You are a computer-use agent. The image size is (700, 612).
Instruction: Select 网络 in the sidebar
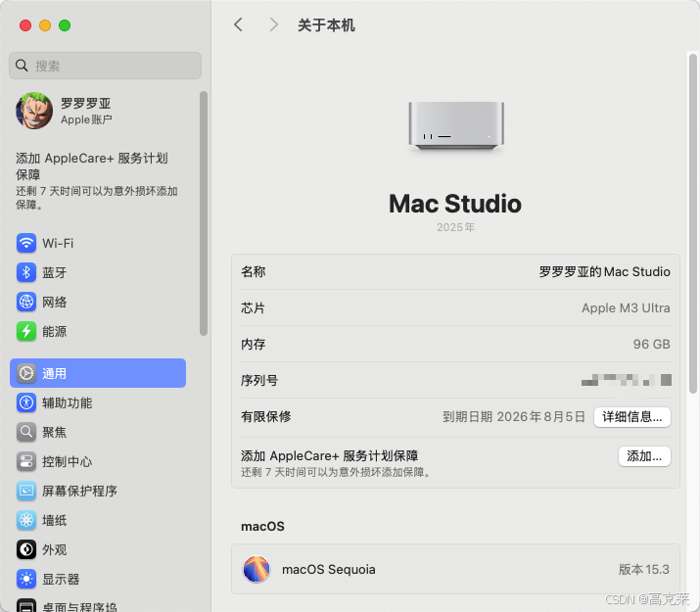(x=55, y=303)
